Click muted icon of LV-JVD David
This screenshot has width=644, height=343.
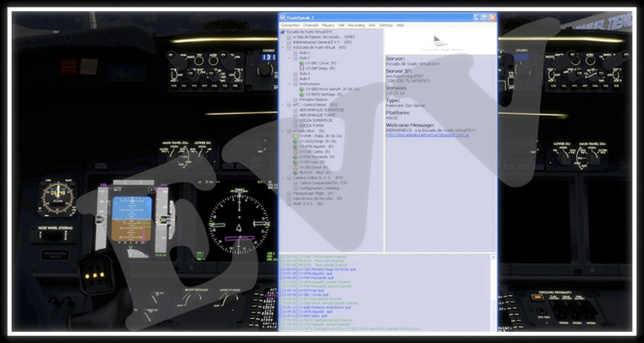pyautogui.click(x=295, y=167)
